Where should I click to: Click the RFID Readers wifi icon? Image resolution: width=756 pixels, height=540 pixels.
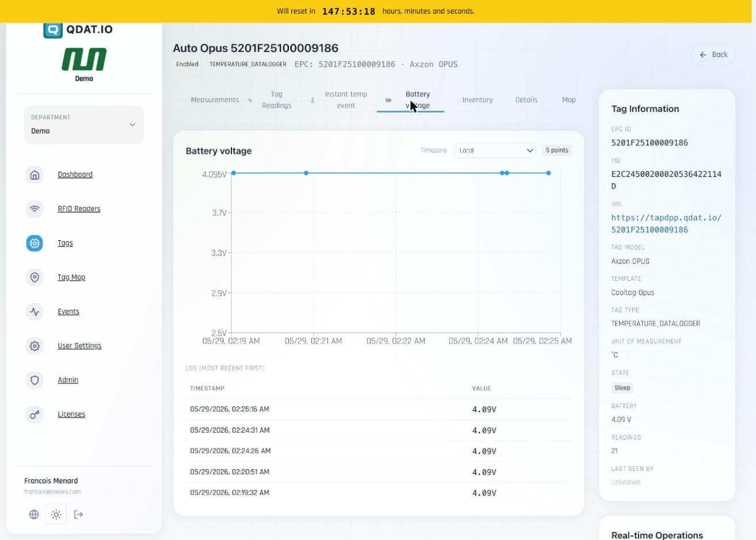(x=35, y=209)
